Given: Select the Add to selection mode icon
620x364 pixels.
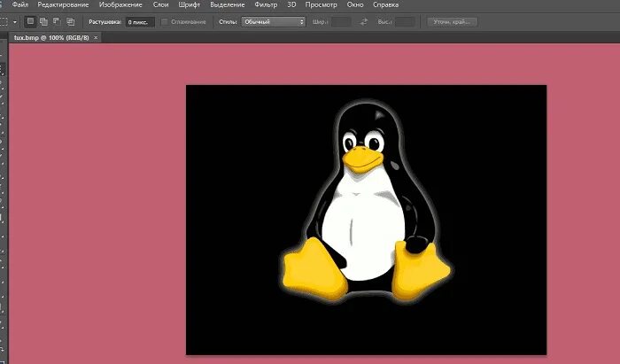Looking at the screenshot, I should [x=44, y=22].
